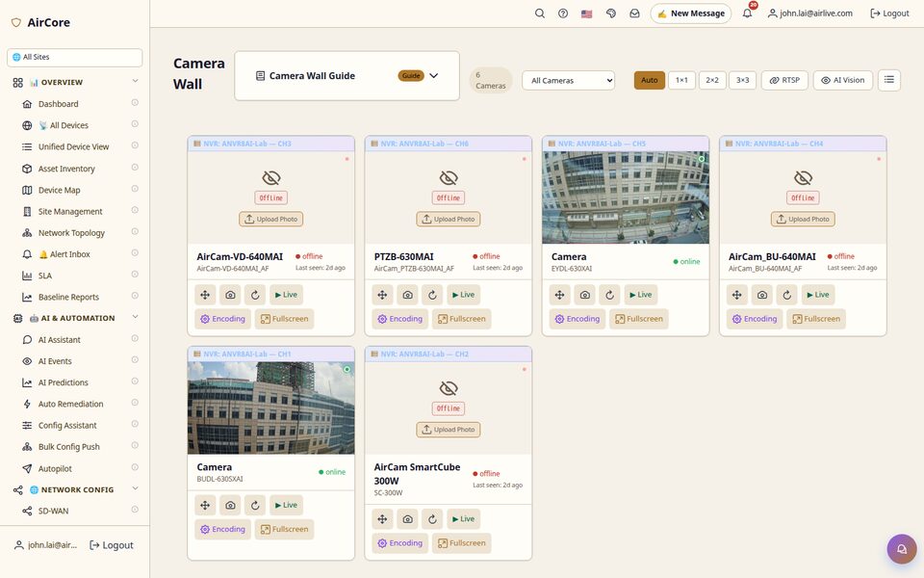This screenshot has width=924, height=578.
Task: Open the list view icon button
Action: [x=889, y=80]
